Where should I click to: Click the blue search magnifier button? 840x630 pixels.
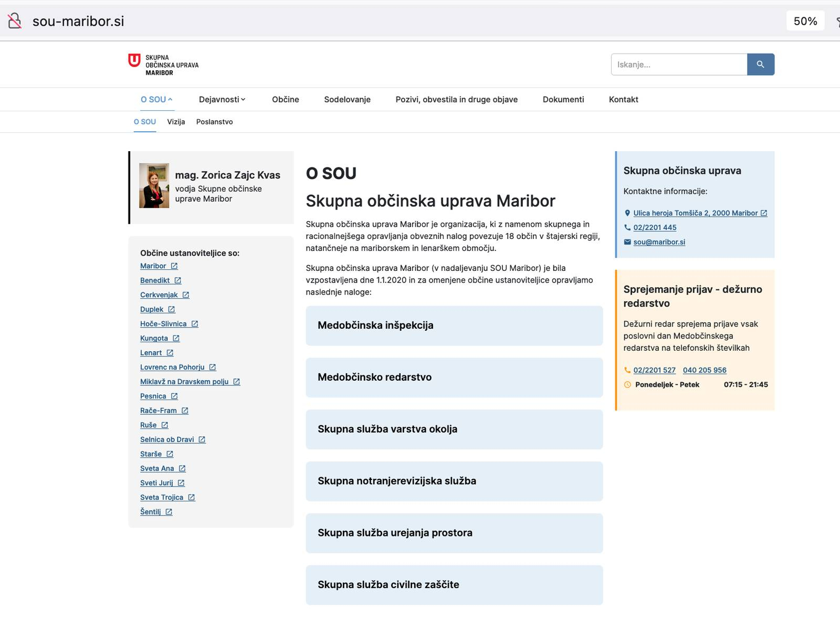(x=760, y=65)
